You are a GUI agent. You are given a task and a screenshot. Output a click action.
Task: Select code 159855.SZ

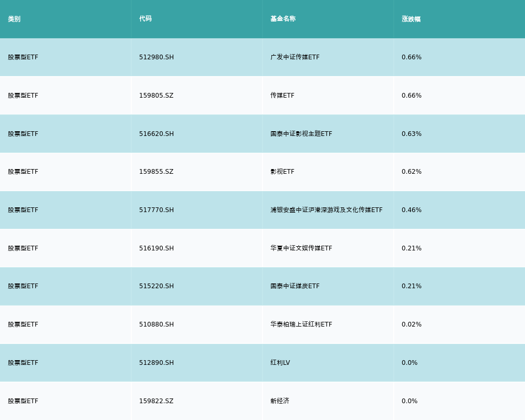click(156, 172)
